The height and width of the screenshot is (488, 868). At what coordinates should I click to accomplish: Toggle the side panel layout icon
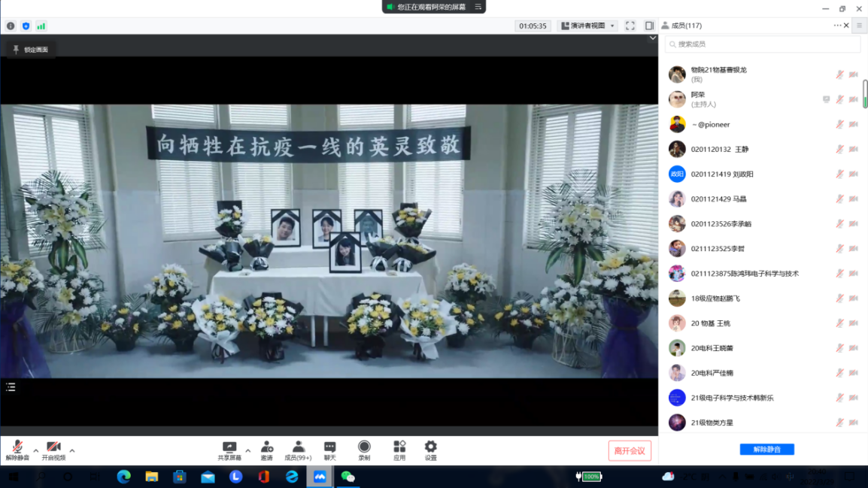click(x=649, y=26)
